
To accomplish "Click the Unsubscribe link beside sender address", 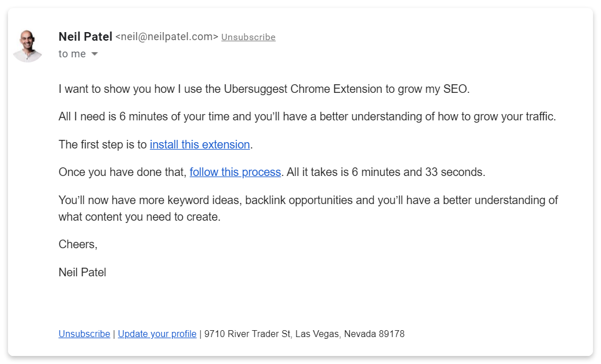I will 248,37.
